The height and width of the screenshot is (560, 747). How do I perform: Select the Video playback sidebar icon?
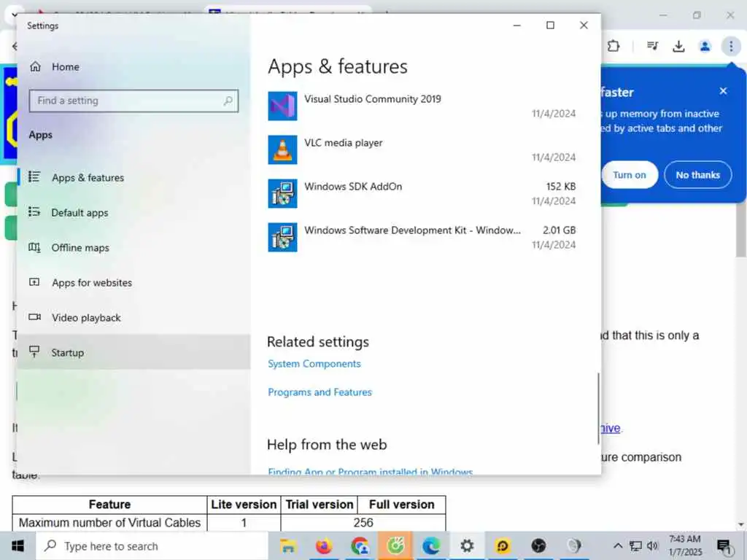pos(34,317)
